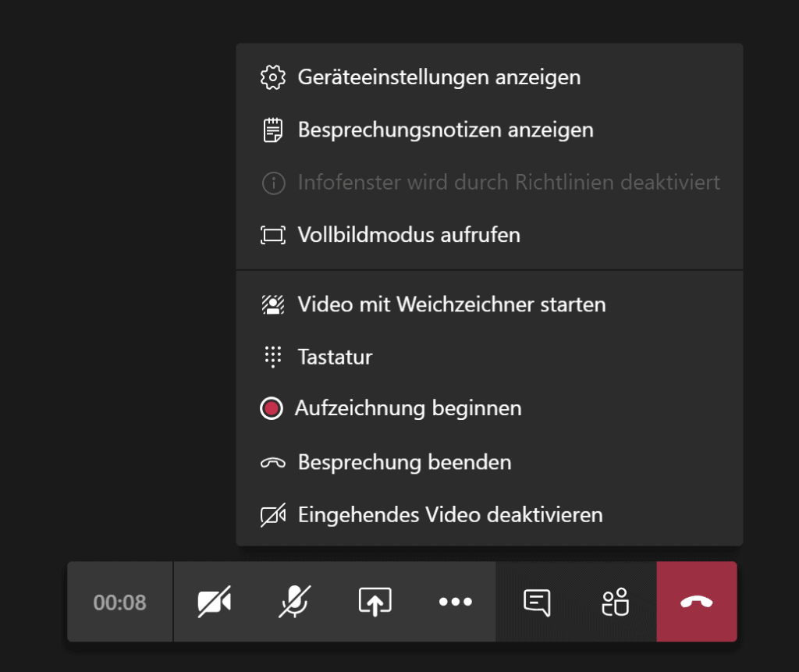799x672 pixels.
Task: Click the notepad meeting notes icon
Action: (273, 130)
